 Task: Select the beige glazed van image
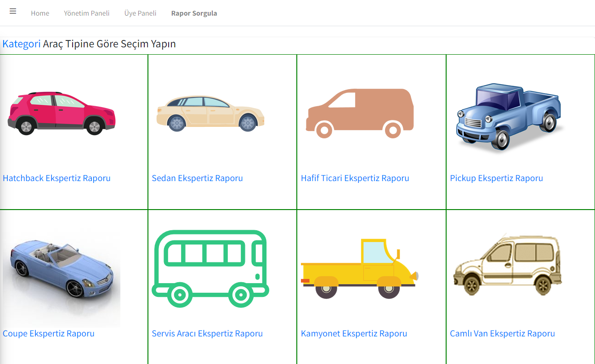click(x=508, y=263)
